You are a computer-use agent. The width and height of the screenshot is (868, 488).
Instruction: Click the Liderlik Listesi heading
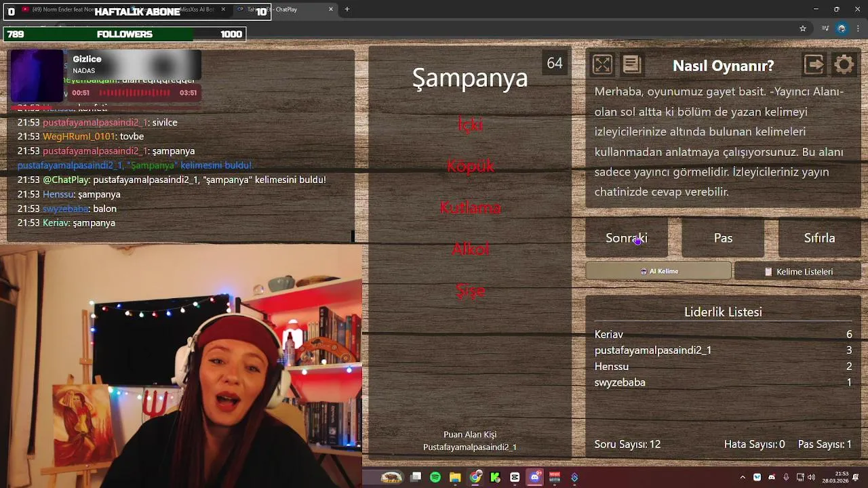click(723, 312)
